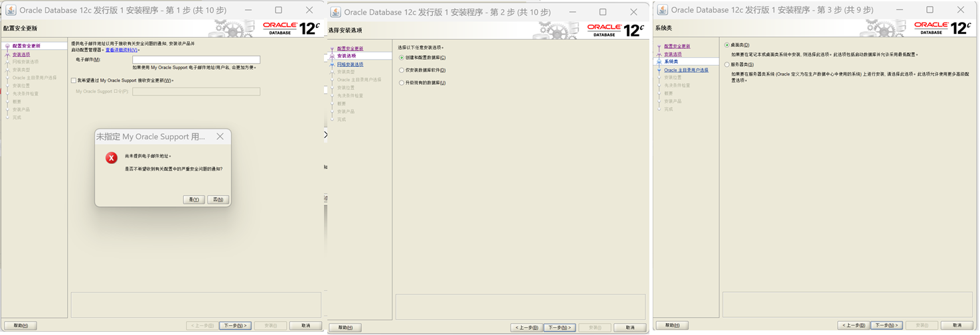Click 帮助(H) in the step 1 window

pyautogui.click(x=21, y=326)
